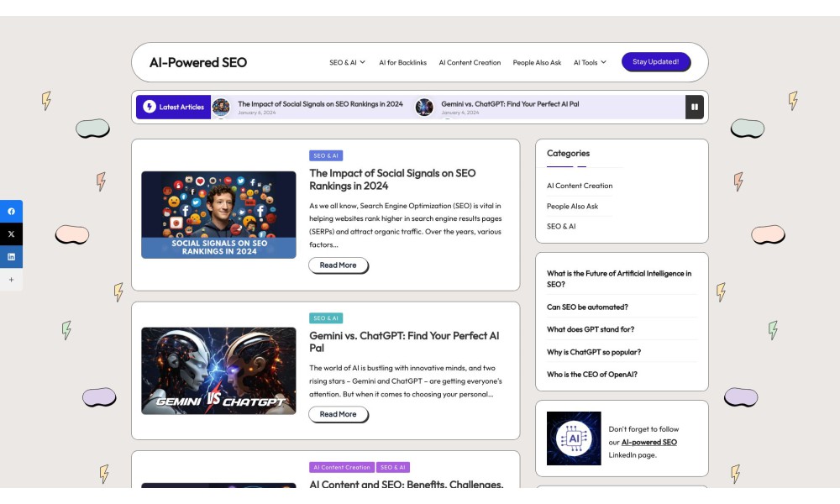
Task: Click SEO & AI tag on Social Signals post
Action: point(326,156)
